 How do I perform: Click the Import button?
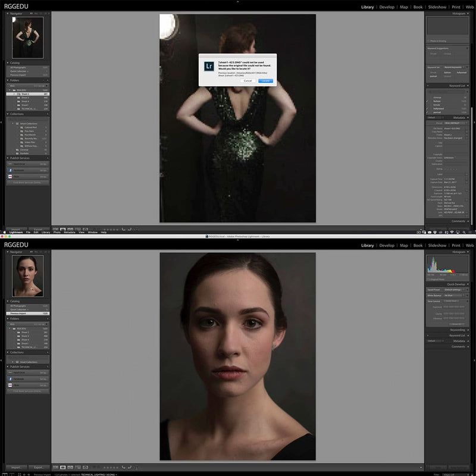[15, 467]
